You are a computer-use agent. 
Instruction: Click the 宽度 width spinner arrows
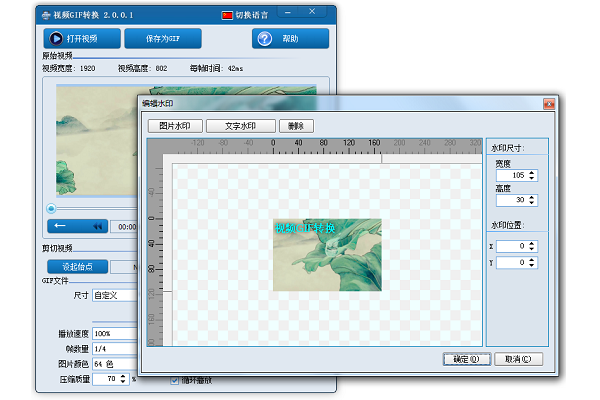tap(531, 175)
